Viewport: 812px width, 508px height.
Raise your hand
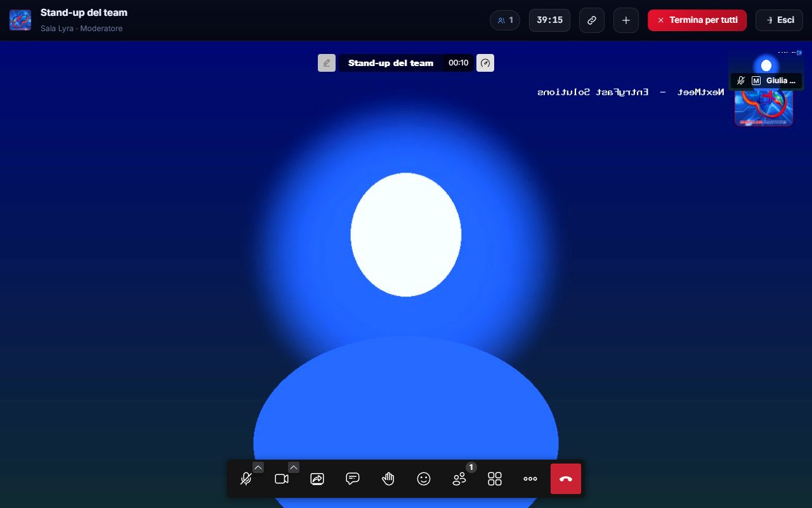tap(388, 479)
